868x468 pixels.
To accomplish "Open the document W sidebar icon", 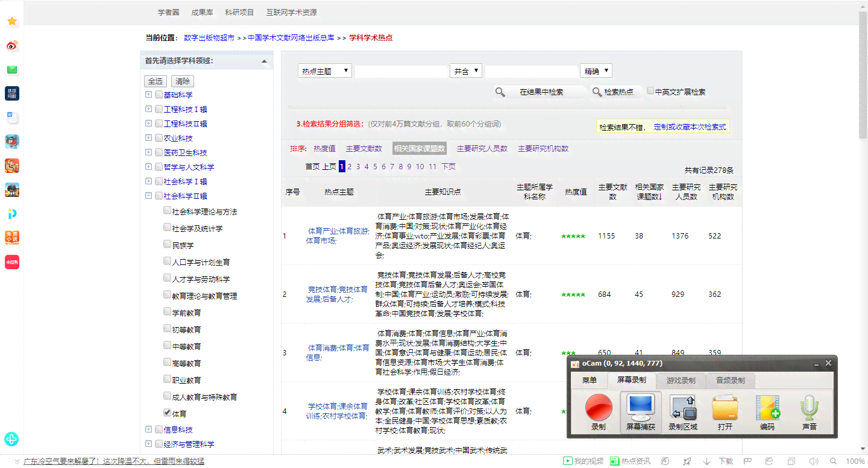I will tap(12, 117).
